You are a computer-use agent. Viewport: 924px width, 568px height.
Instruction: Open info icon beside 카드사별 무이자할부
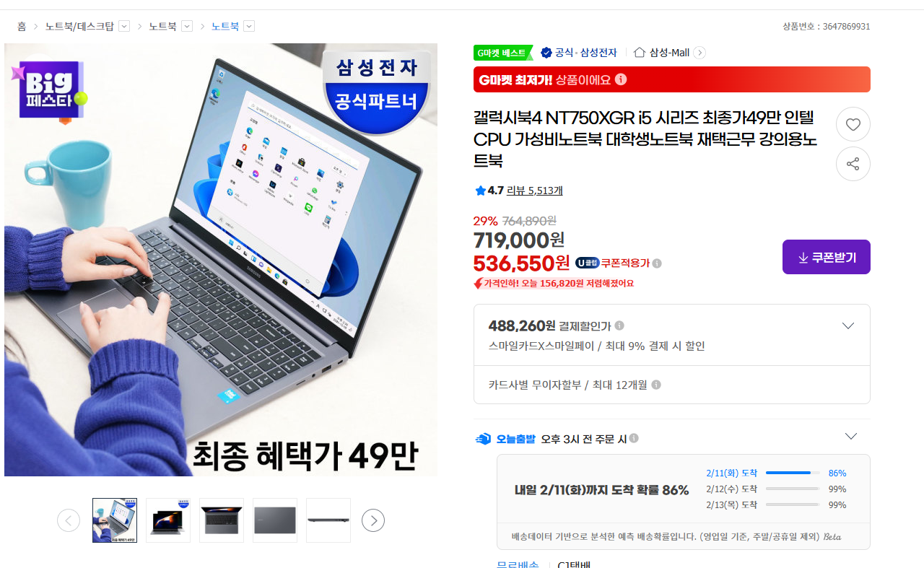[x=656, y=385]
